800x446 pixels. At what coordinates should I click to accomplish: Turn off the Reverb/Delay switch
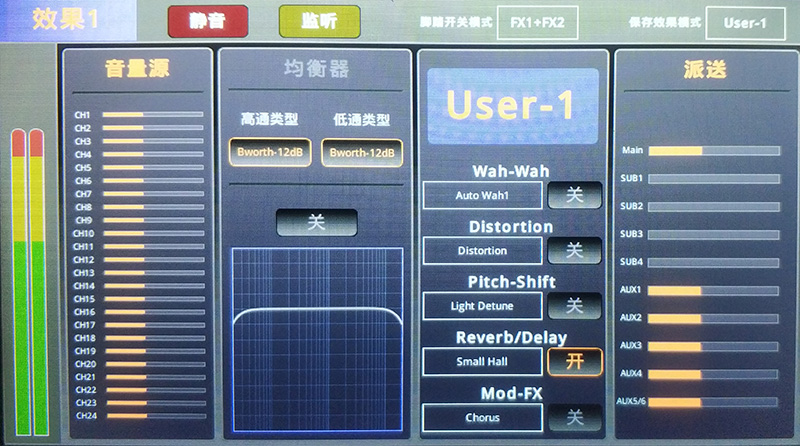point(575,361)
